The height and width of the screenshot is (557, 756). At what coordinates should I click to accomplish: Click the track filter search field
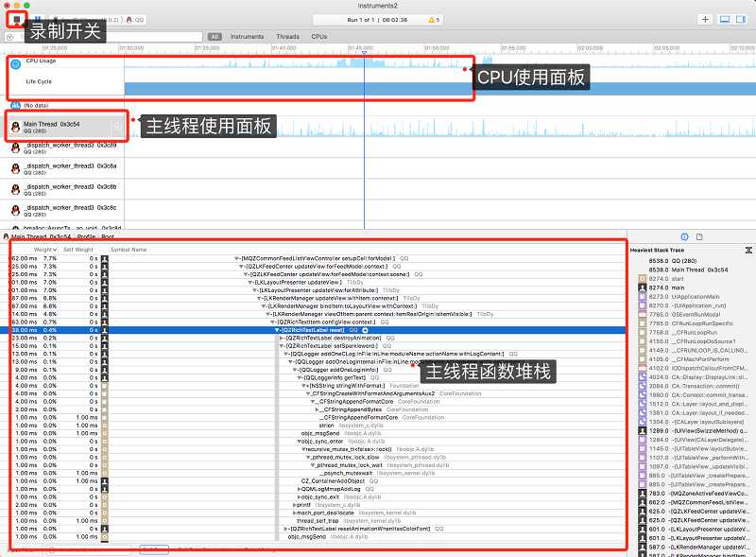tap(104, 37)
